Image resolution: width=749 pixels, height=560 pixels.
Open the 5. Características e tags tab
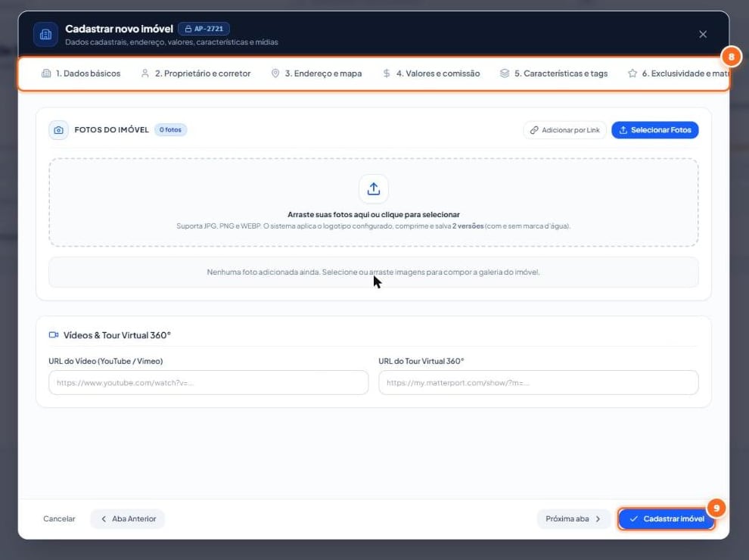click(x=554, y=73)
